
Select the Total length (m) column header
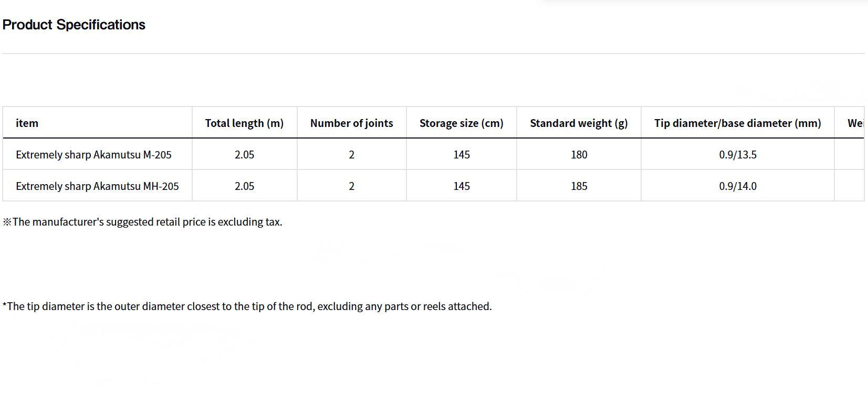(x=244, y=123)
